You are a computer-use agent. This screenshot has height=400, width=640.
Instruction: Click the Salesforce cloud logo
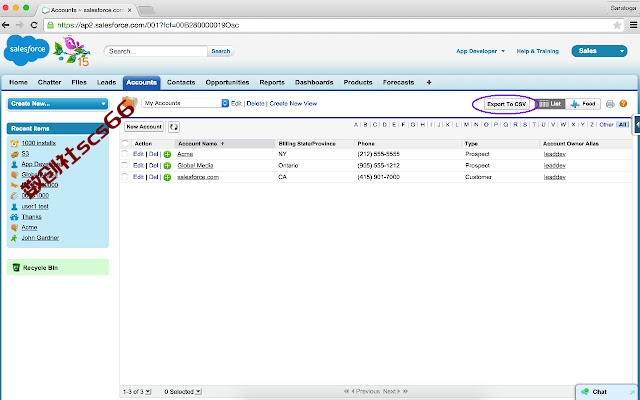tap(27, 50)
